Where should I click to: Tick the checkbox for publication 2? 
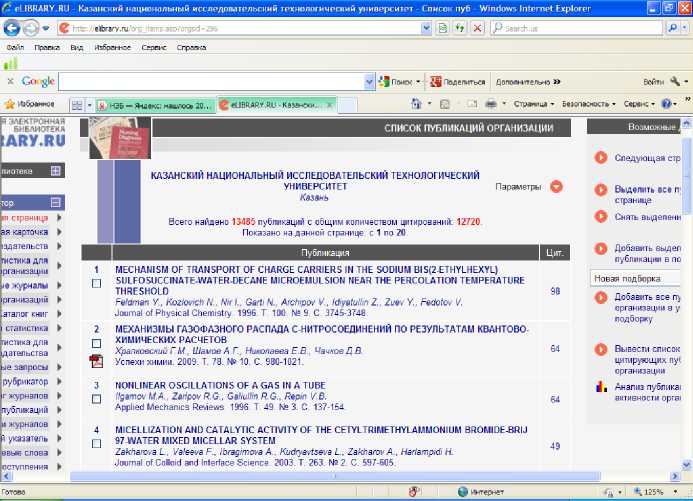(x=96, y=343)
